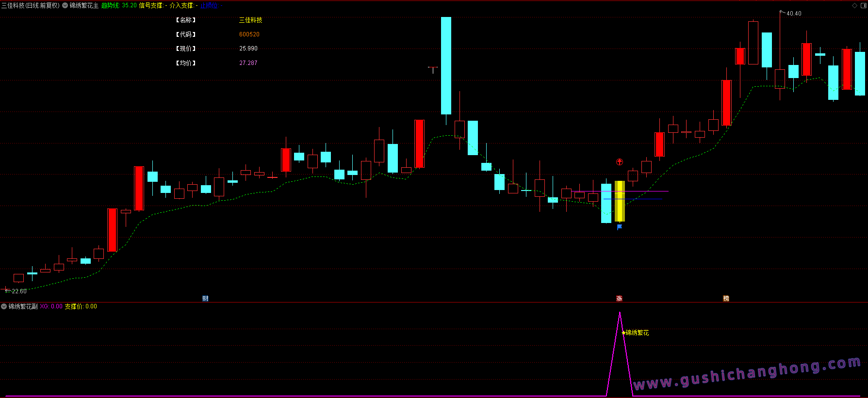Screen dimensions: 868x398
Task: Click the 22.60 low price annotation
Action: coord(19,291)
